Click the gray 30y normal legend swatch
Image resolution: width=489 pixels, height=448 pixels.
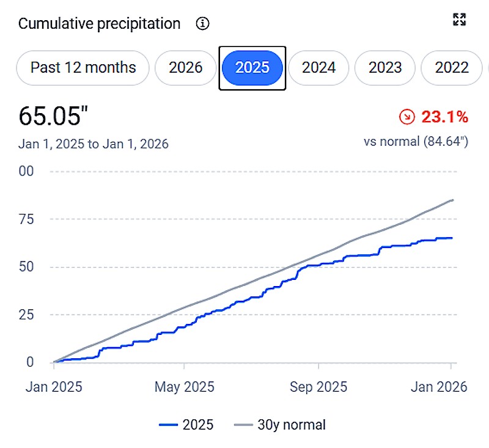(243, 424)
